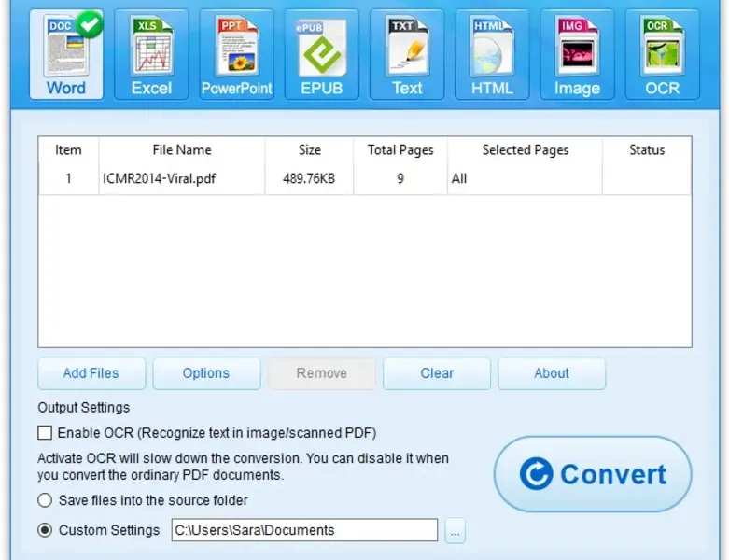
Task: Click the Item column header
Action: pyautogui.click(x=68, y=150)
